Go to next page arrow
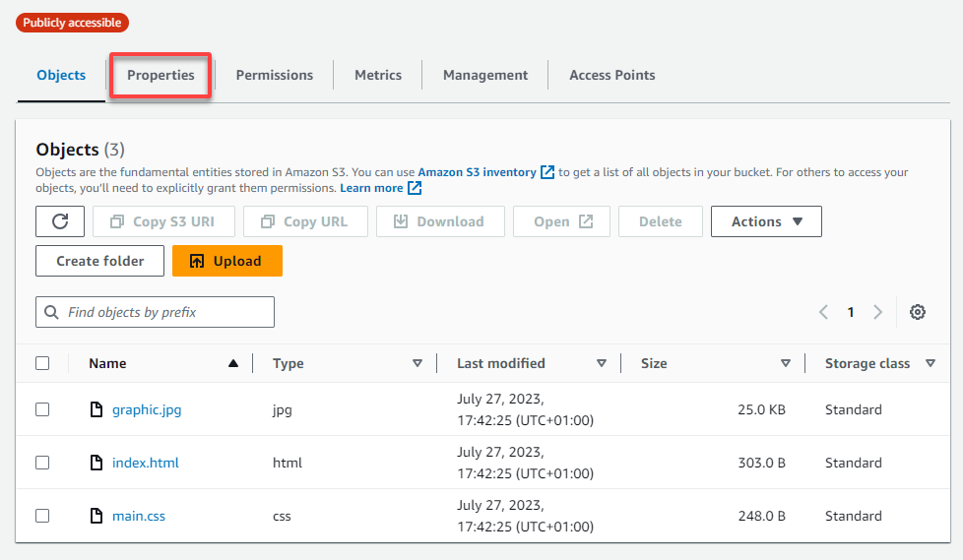 click(x=877, y=312)
